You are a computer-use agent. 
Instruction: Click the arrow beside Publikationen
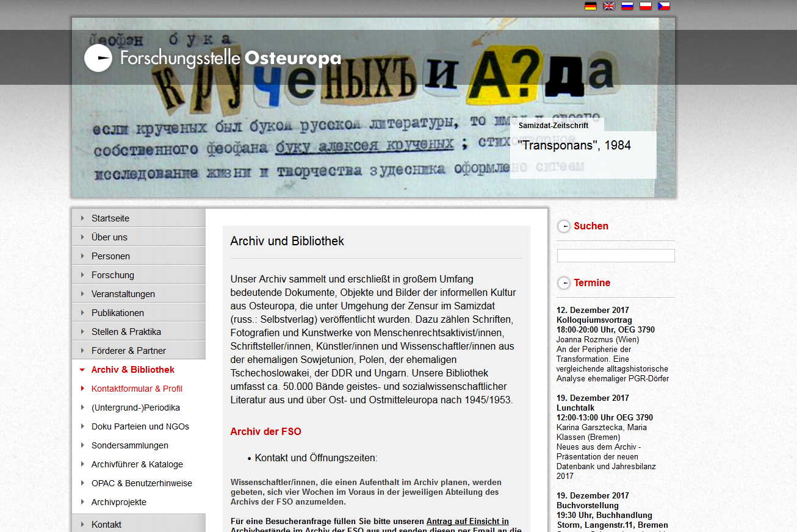tap(82, 312)
